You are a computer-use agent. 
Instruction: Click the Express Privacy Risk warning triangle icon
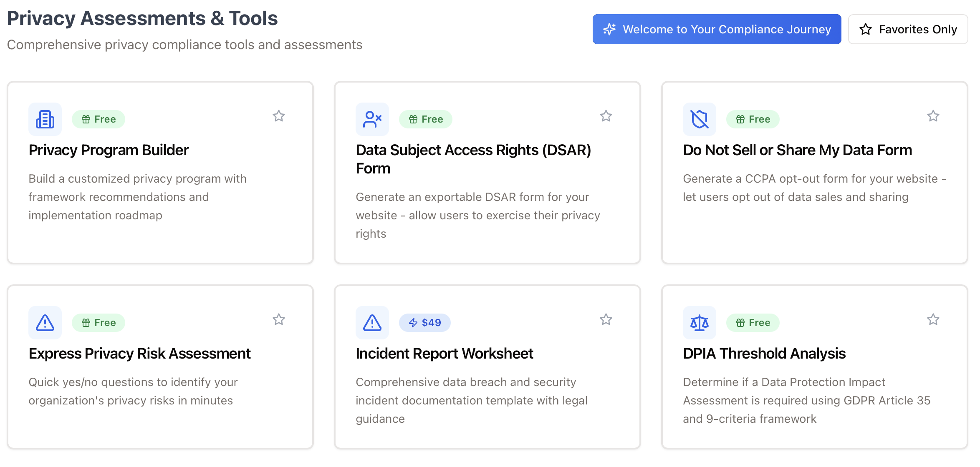(45, 323)
